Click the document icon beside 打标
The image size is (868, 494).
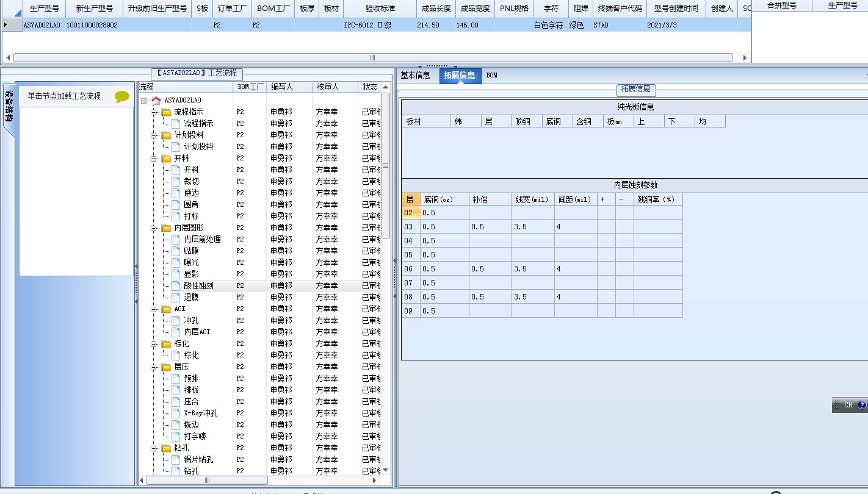(x=176, y=216)
